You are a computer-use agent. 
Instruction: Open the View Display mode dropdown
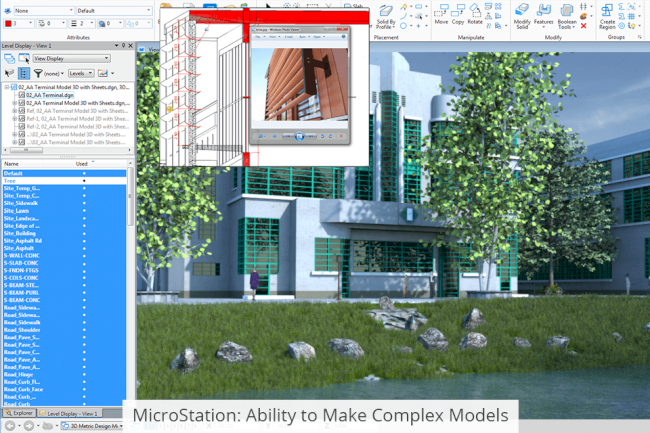click(x=72, y=58)
